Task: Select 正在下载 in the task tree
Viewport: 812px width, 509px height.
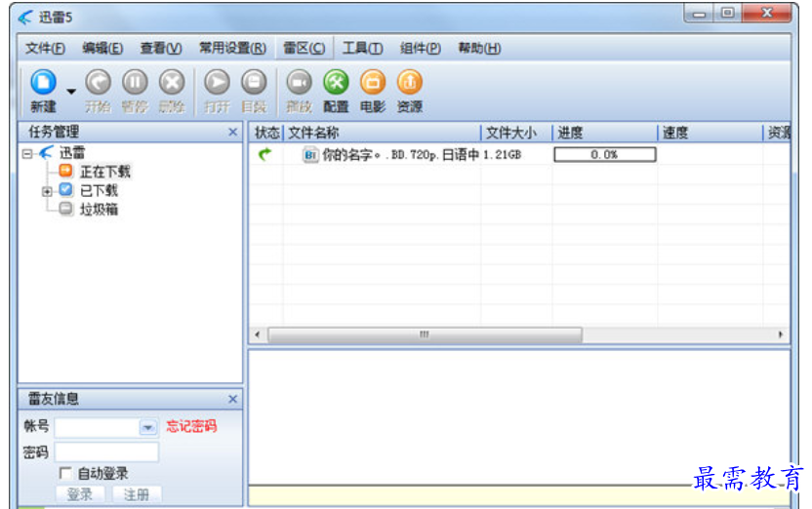Action: point(105,172)
